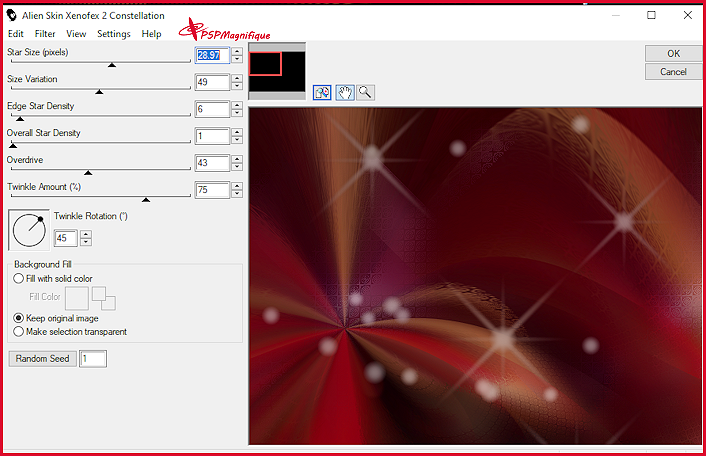The height and width of the screenshot is (456, 706).
Task: Open the Settings menu
Action: [114, 34]
